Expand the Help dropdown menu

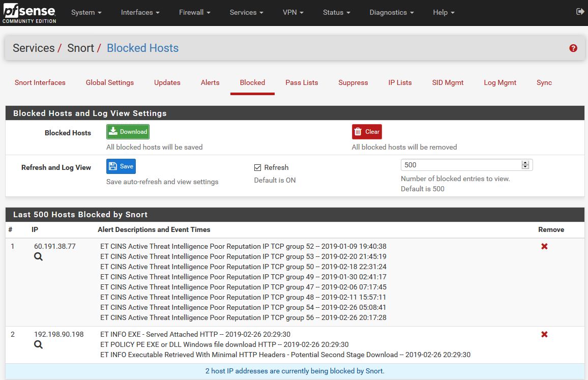[444, 12]
